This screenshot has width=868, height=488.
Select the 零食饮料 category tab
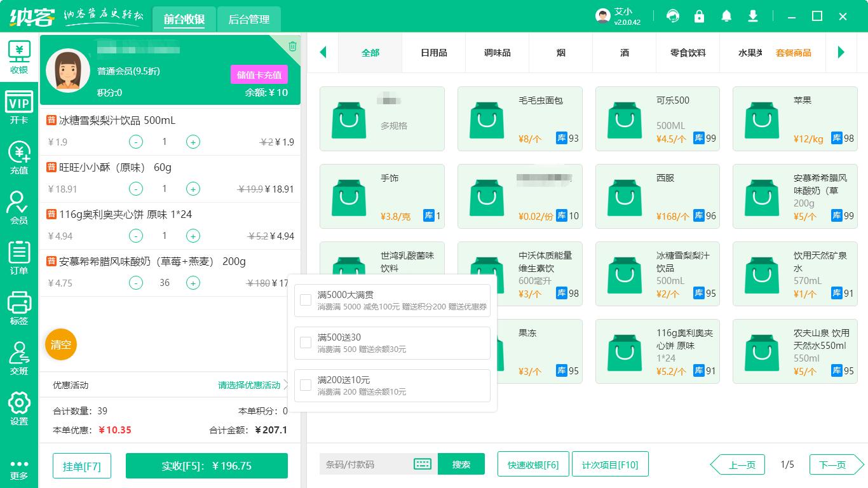point(687,53)
